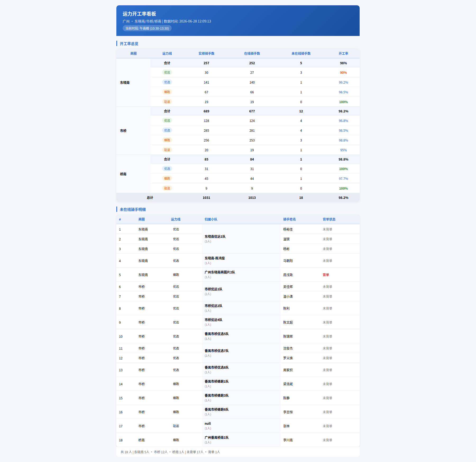Click the "252" online riders cell
This screenshot has height=462, width=476.
pyautogui.click(x=252, y=63)
